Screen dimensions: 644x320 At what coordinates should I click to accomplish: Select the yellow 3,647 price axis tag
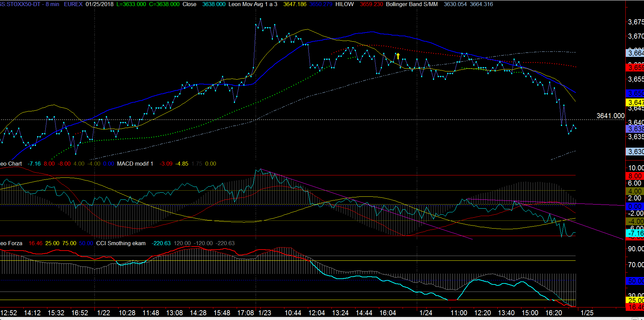[635, 103]
